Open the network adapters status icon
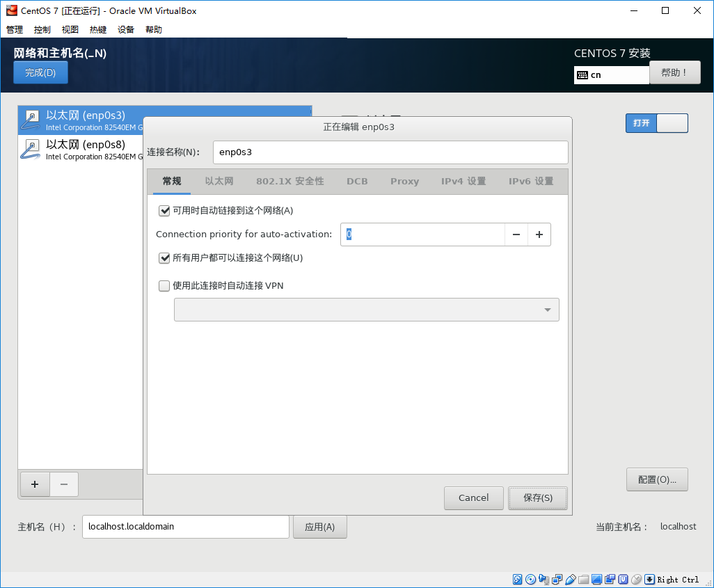 click(x=557, y=580)
